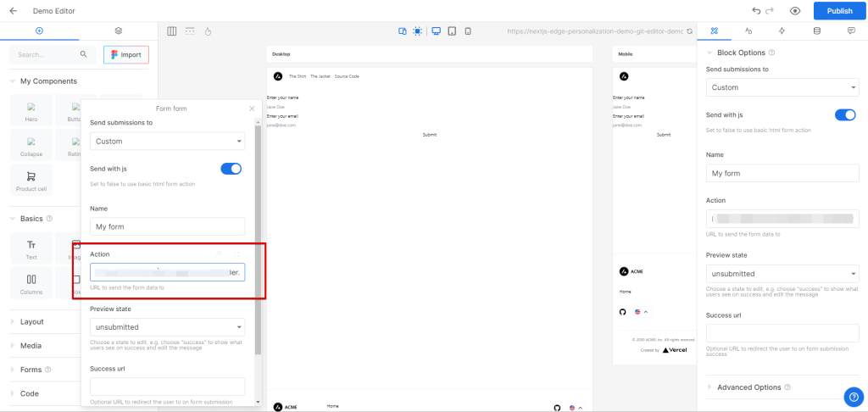Open the lightning bolt animations tab
Viewport: 868px width, 412px height.
point(782,31)
